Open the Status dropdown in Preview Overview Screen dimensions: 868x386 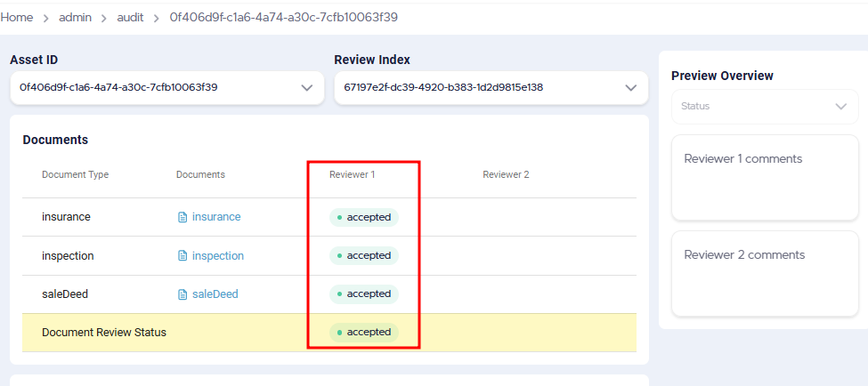coord(765,106)
